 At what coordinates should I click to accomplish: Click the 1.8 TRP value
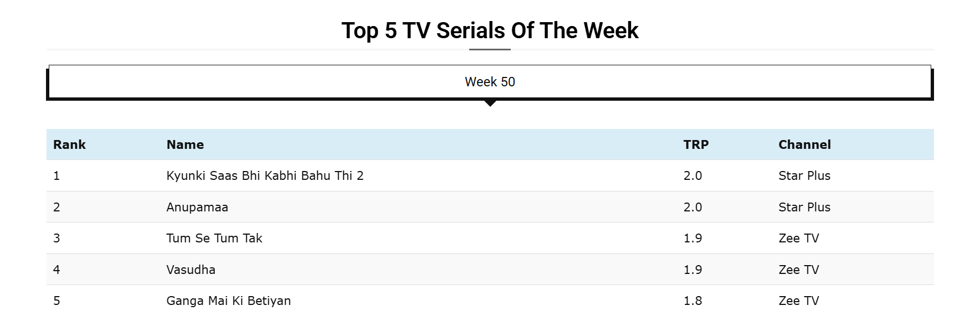point(692,301)
